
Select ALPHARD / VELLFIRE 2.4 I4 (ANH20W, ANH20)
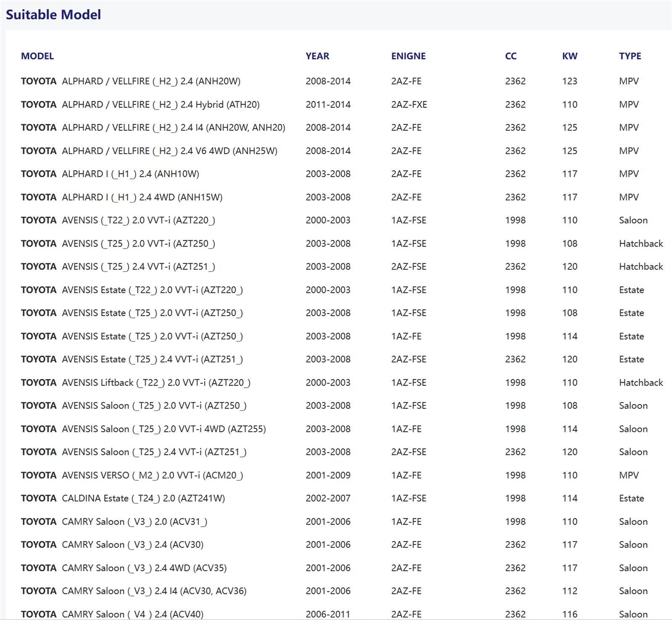[x=153, y=128]
